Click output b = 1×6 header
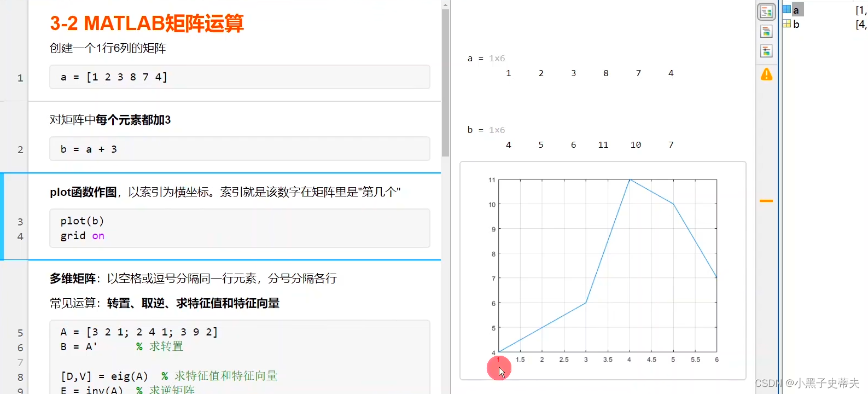The image size is (868, 394). click(486, 130)
